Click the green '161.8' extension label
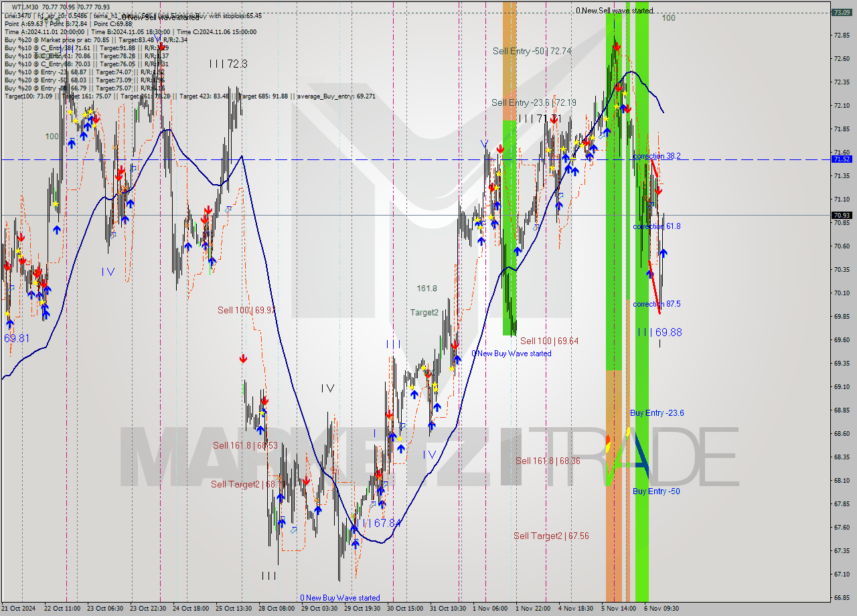The image size is (857, 616). [426, 289]
